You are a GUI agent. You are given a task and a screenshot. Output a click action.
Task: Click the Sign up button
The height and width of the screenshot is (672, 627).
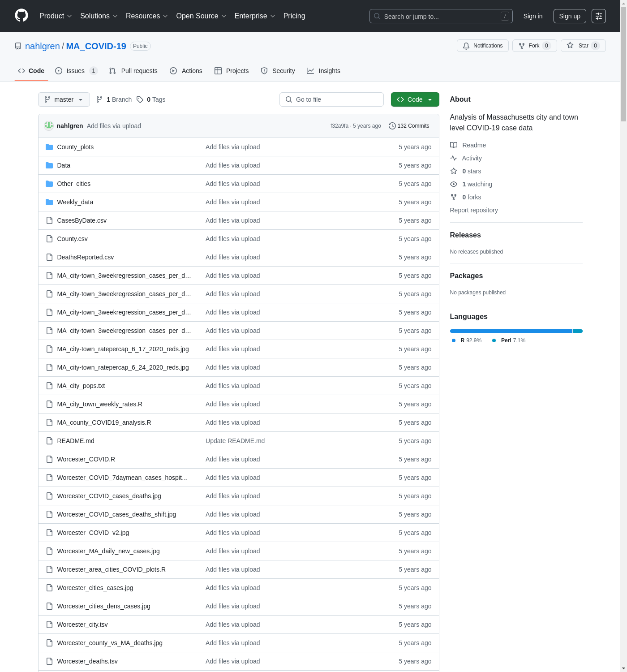tap(569, 16)
